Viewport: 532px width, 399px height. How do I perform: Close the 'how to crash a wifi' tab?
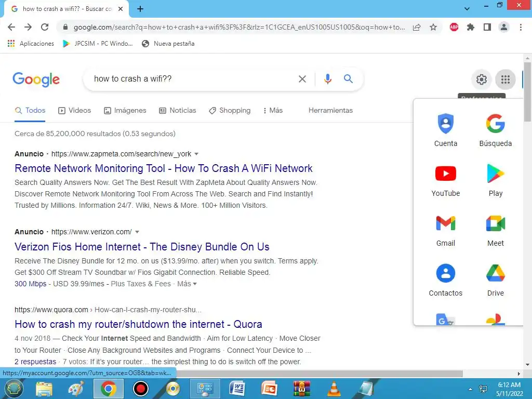121,9
